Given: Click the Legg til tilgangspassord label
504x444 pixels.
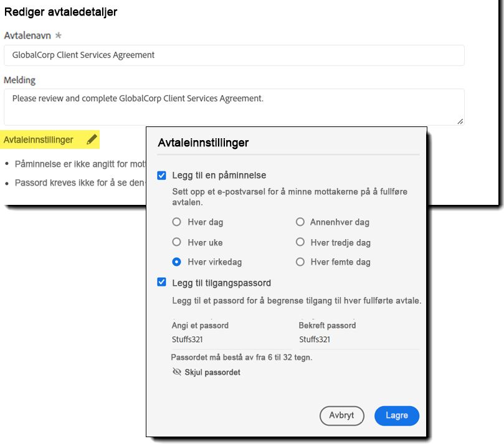Looking at the screenshot, I should (x=222, y=283).
